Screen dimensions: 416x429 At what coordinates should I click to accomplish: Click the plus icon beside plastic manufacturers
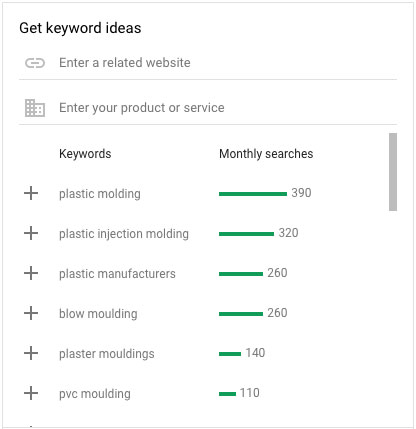pyautogui.click(x=31, y=273)
